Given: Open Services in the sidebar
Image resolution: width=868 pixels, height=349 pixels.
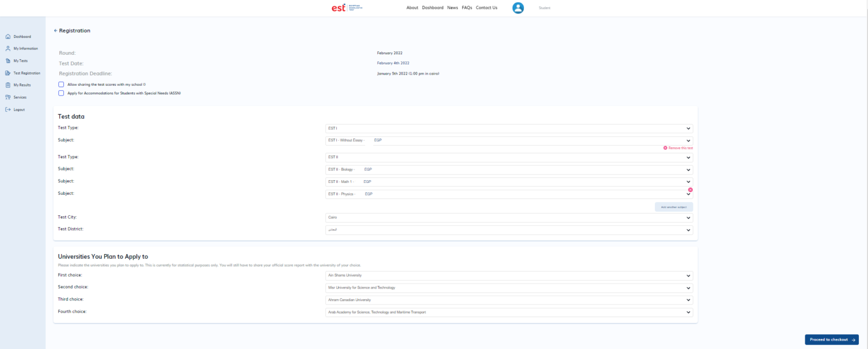Looking at the screenshot, I should tap(19, 97).
